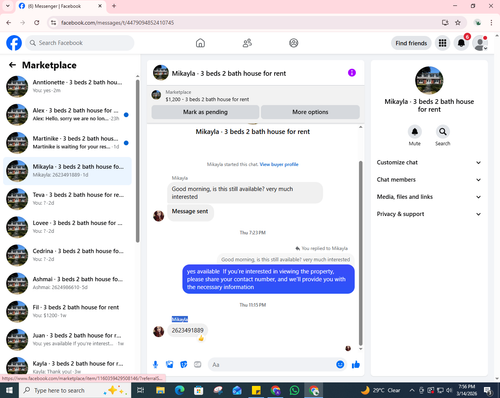
Task: Click the 2623491889 phone number message
Action: click(x=187, y=330)
